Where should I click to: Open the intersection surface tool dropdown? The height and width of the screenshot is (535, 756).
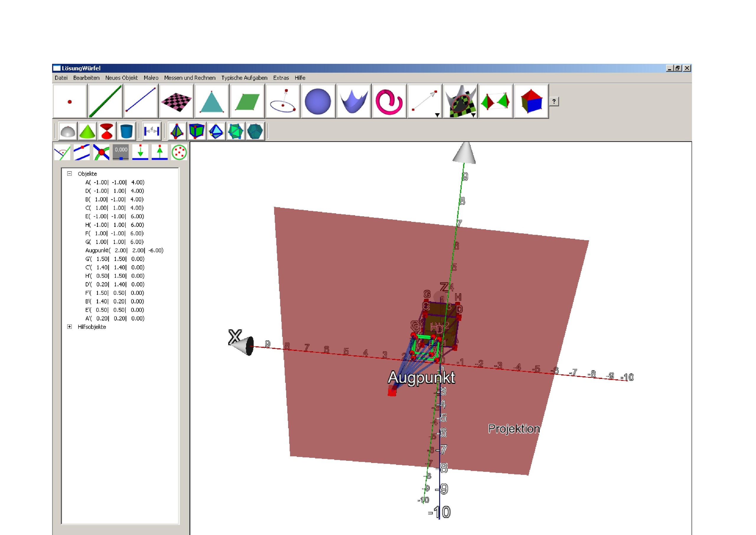pyautogui.click(x=473, y=115)
